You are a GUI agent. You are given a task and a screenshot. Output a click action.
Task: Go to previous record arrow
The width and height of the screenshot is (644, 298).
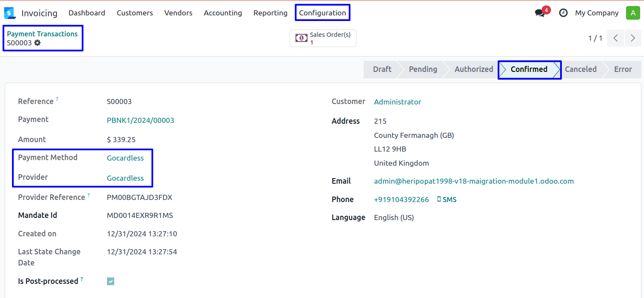[616, 38]
